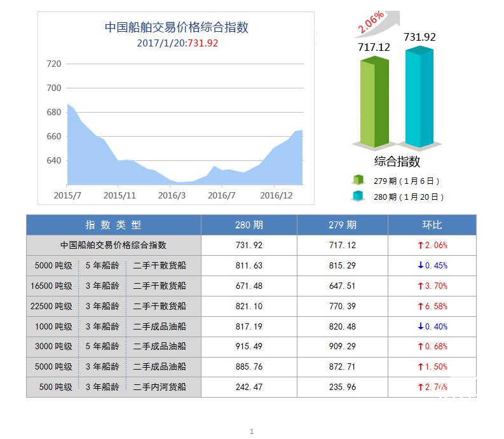504x439 pixels.
Task: Click the ↓0.40% change cell
Action: click(x=432, y=326)
